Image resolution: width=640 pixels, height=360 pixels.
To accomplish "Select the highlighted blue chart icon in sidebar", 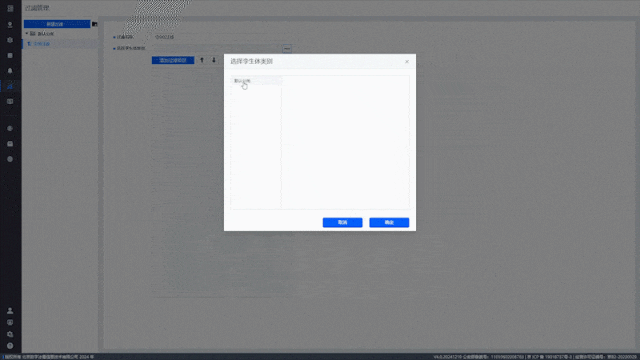I will (10, 86).
